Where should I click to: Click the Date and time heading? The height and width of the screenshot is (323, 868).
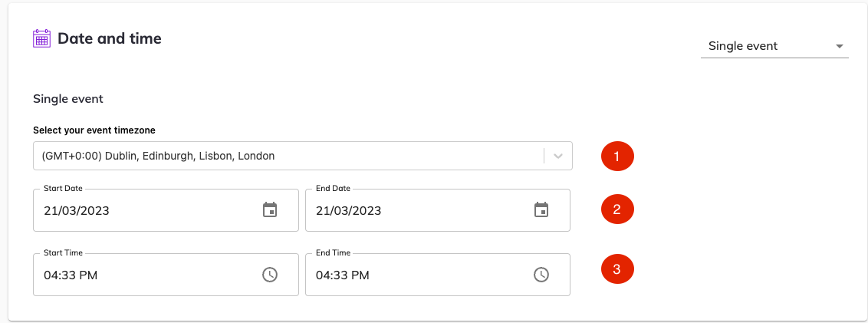(110, 38)
